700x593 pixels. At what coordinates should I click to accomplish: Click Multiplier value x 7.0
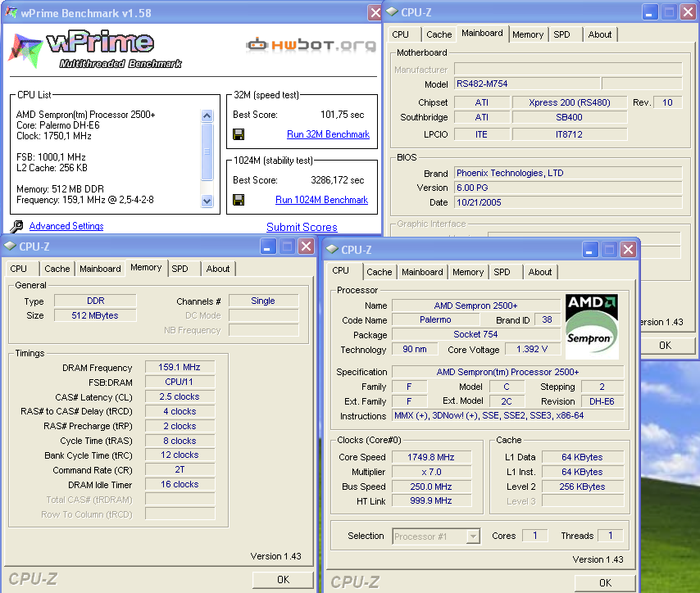pyautogui.click(x=431, y=472)
